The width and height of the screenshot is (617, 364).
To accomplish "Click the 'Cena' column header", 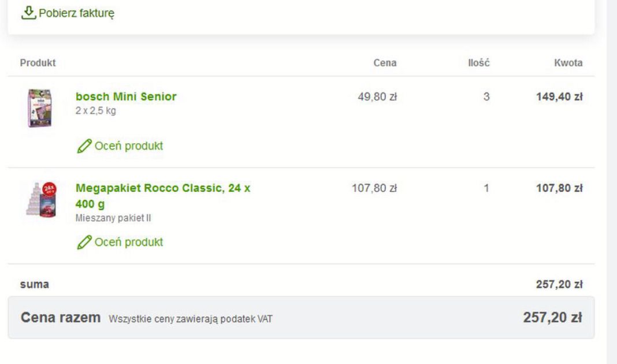I will 385,63.
